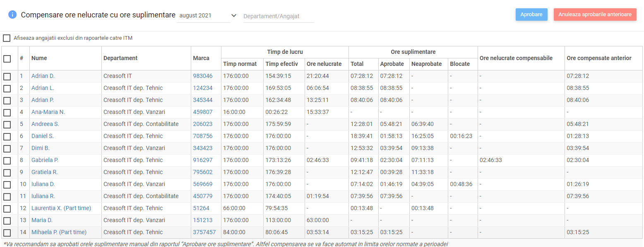The image size is (644, 247).
Task: Select the checkbox for Gabriela P. row
Action: tap(7, 160)
